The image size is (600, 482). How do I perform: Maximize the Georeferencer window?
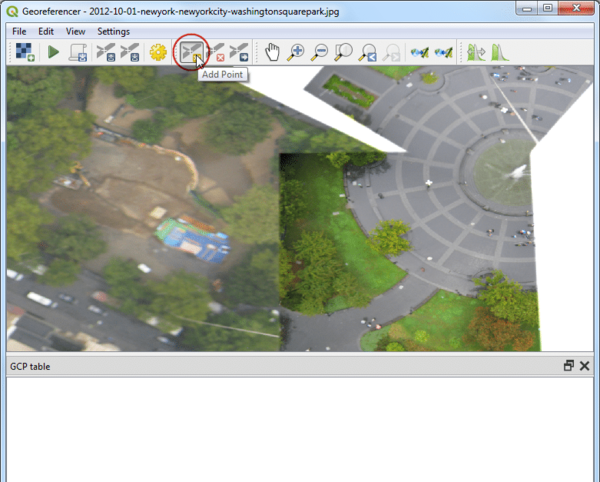click(x=548, y=8)
